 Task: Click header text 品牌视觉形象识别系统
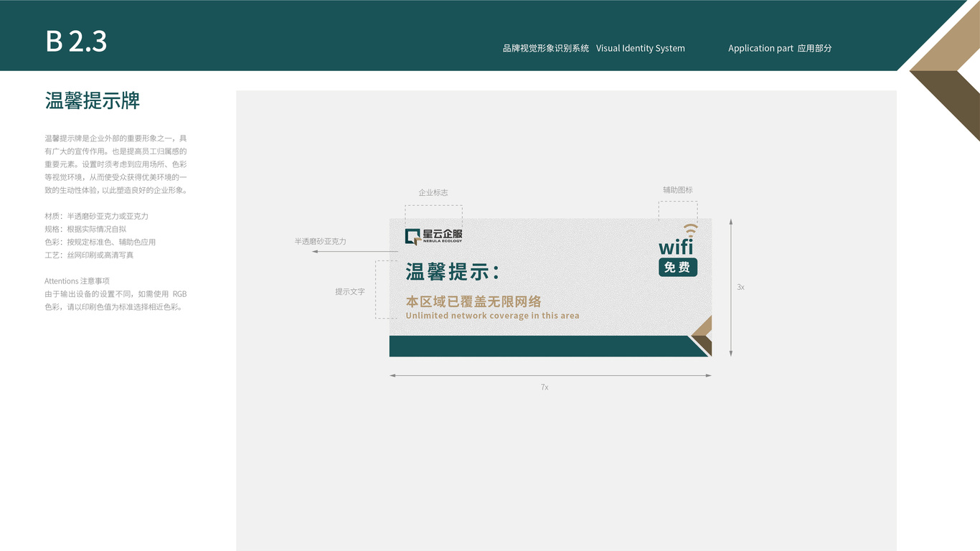click(x=546, y=48)
